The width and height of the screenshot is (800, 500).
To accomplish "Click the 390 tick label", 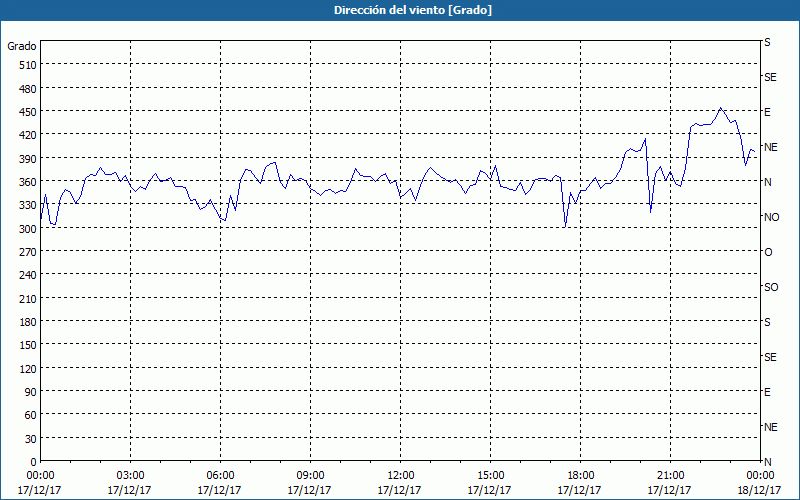I will (29, 159).
